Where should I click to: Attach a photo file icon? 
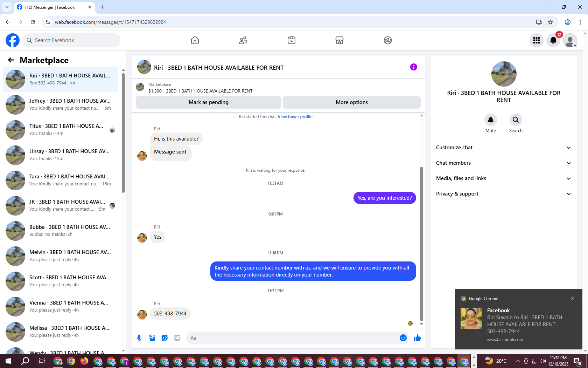[x=152, y=338]
